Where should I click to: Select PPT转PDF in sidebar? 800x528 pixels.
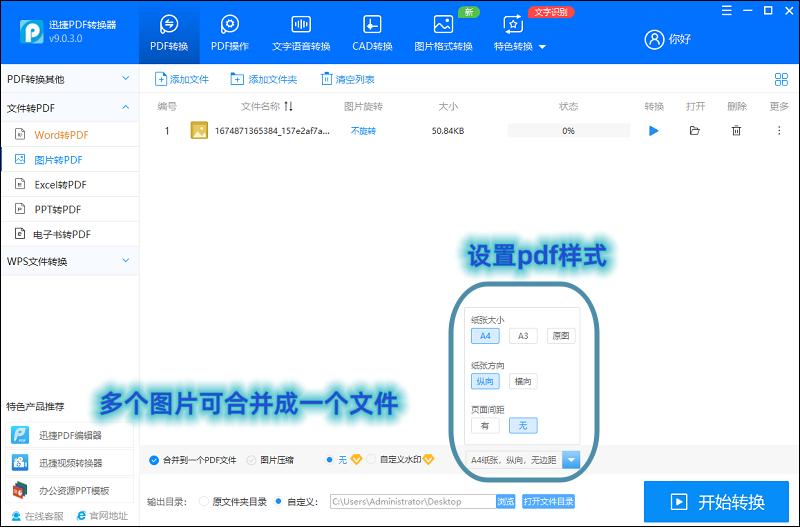(x=69, y=209)
